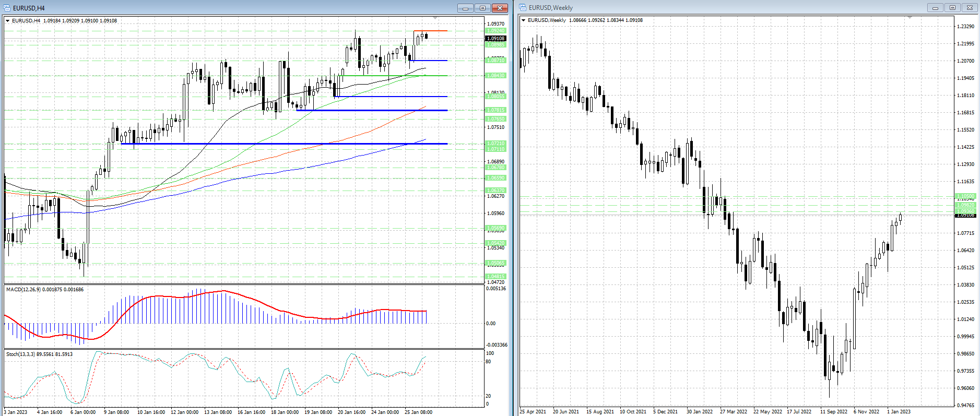Click the EURUSD,H4 window chart icon
The width and height of the screenshot is (980, 416).
click(x=6, y=8)
